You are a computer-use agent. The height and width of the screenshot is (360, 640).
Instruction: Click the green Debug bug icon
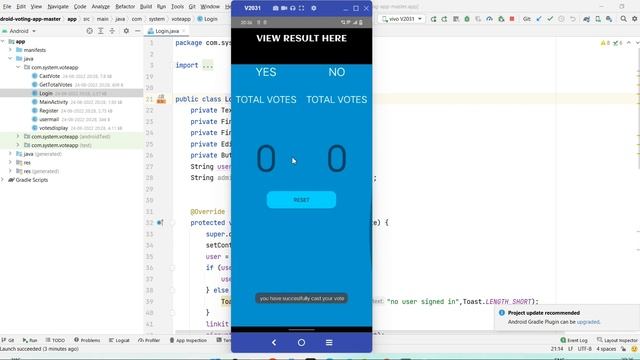coord(467,19)
